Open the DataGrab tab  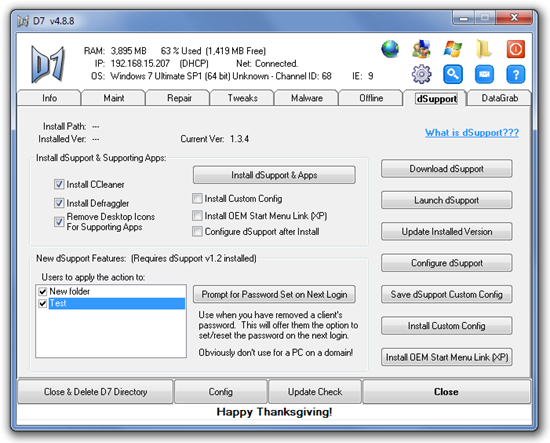(x=499, y=98)
